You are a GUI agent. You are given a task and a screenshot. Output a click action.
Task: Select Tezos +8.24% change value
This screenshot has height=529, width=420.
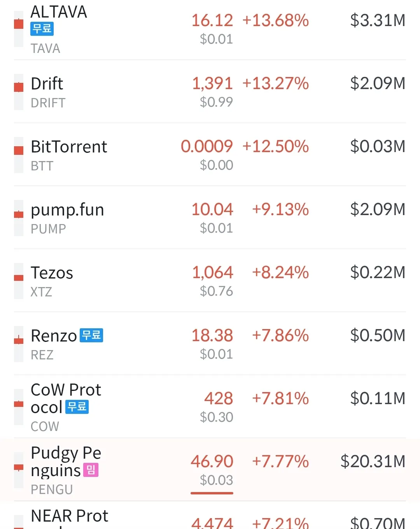(280, 273)
